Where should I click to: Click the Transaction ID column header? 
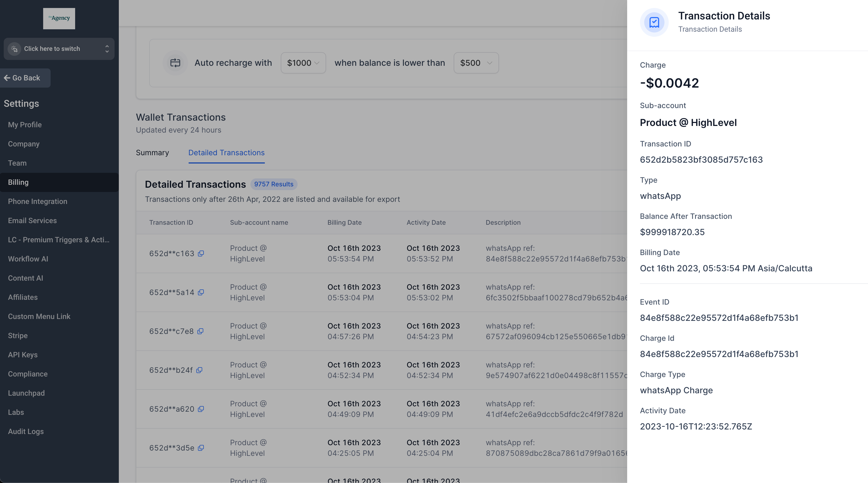coord(171,222)
